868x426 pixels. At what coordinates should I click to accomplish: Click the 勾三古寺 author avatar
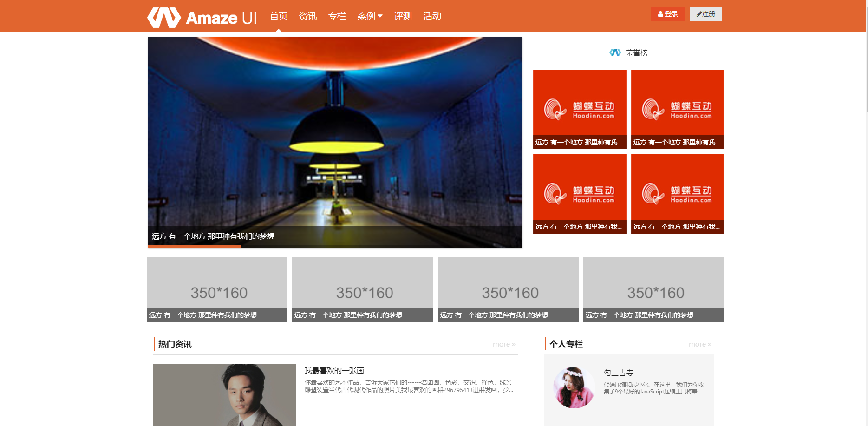tap(574, 387)
